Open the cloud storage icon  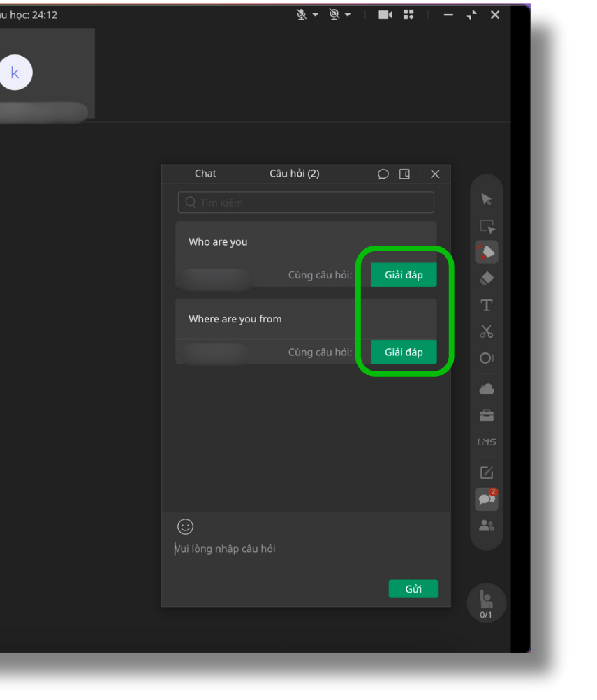487,389
